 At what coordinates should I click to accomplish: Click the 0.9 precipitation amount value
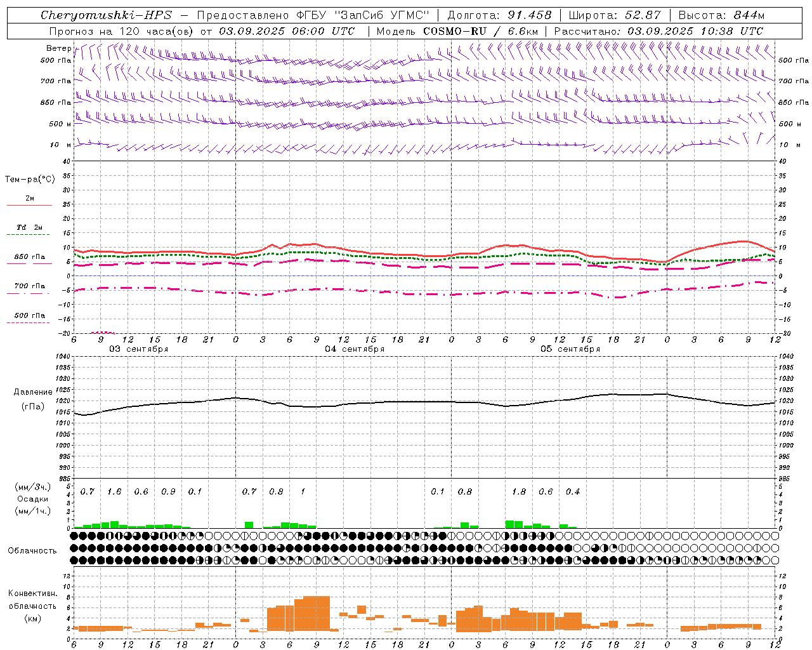tap(168, 492)
